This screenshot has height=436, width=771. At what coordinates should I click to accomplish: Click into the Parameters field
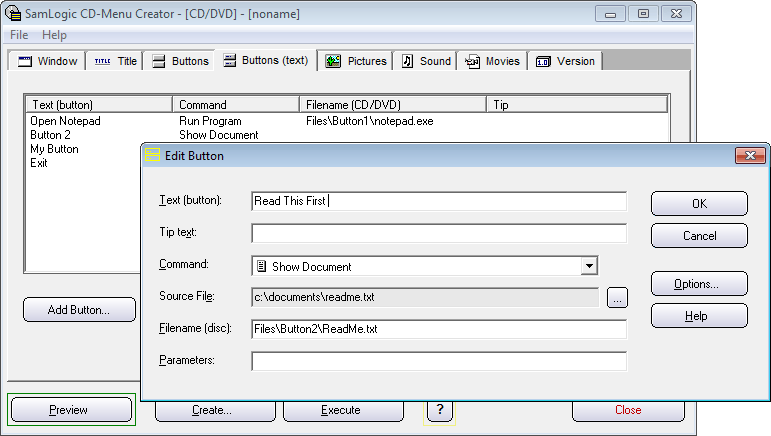tap(439, 361)
